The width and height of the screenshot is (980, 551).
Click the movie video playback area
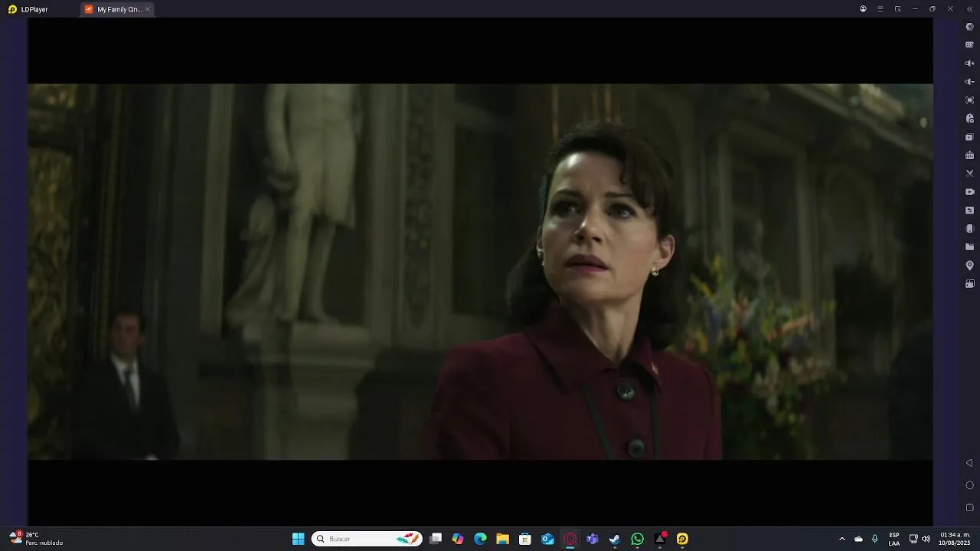(480, 272)
